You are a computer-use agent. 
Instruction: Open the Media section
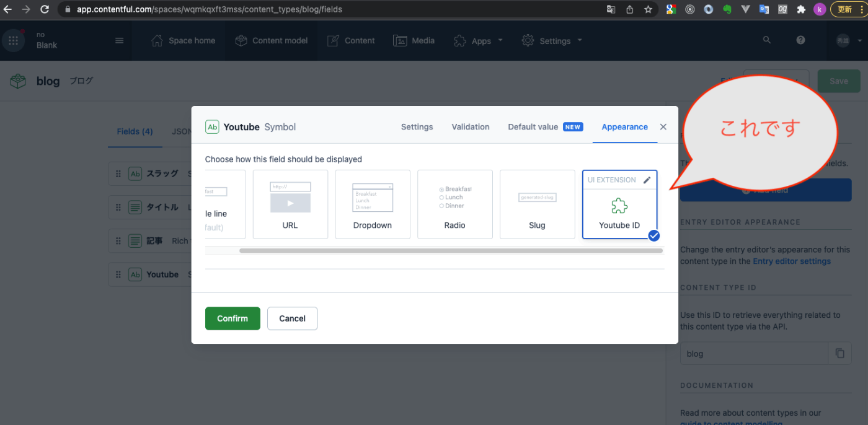coord(414,40)
